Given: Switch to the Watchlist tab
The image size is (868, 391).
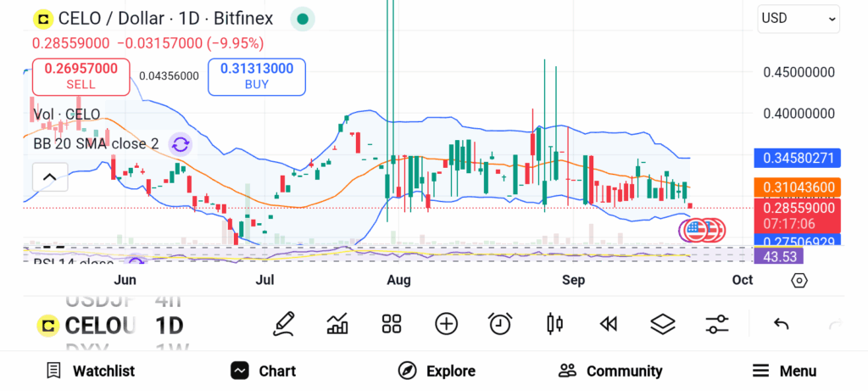Looking at the screenshot, I should tap(90, 371).
